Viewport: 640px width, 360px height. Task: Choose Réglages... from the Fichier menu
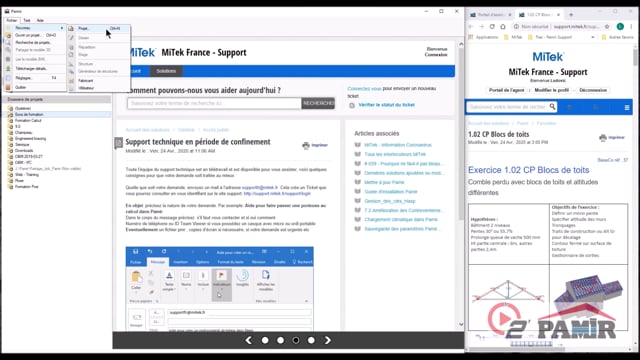click(x=36, y=78)
